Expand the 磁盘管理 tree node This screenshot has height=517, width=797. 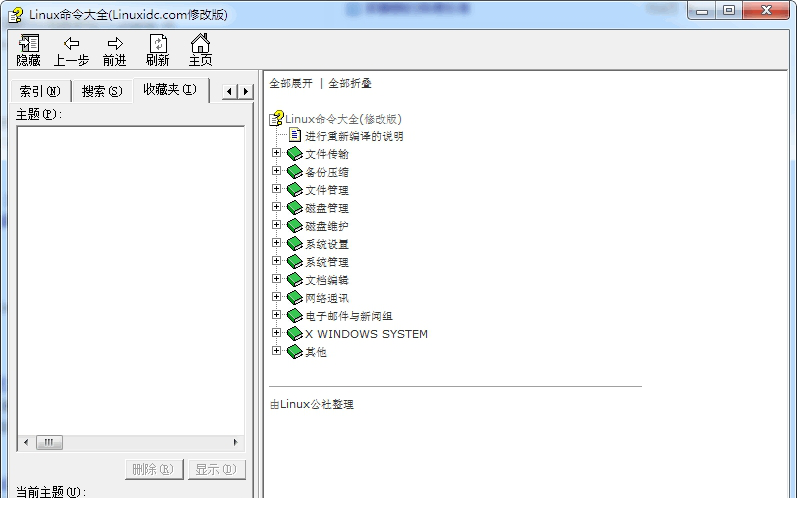pos(276,206)
